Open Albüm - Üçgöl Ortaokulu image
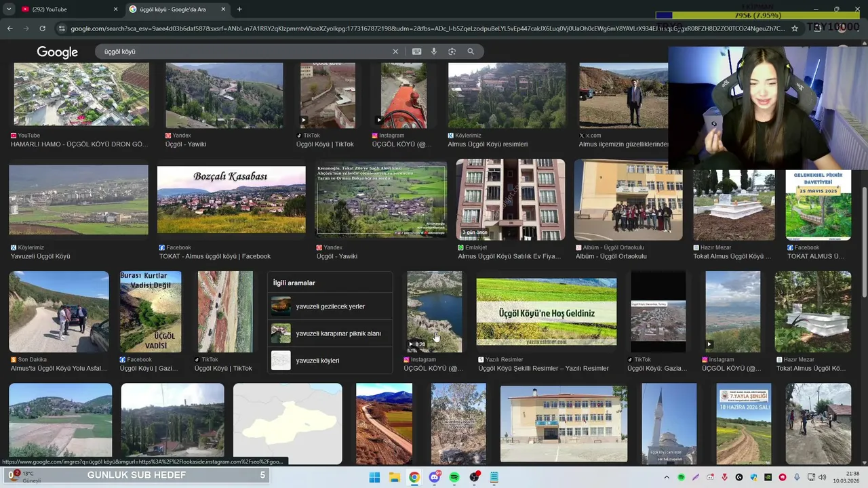Image resolution: width=868 pixels, height=488 pixels. click(x=629, y=199)
